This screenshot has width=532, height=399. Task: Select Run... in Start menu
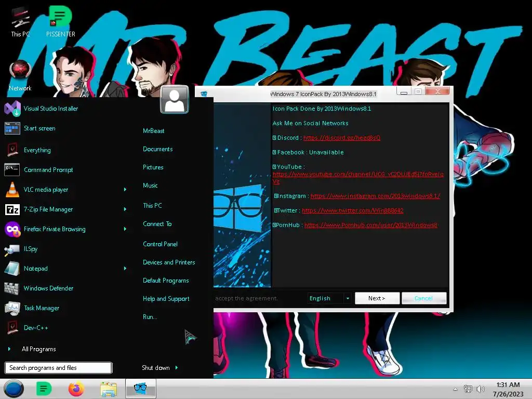coord(150,317)
